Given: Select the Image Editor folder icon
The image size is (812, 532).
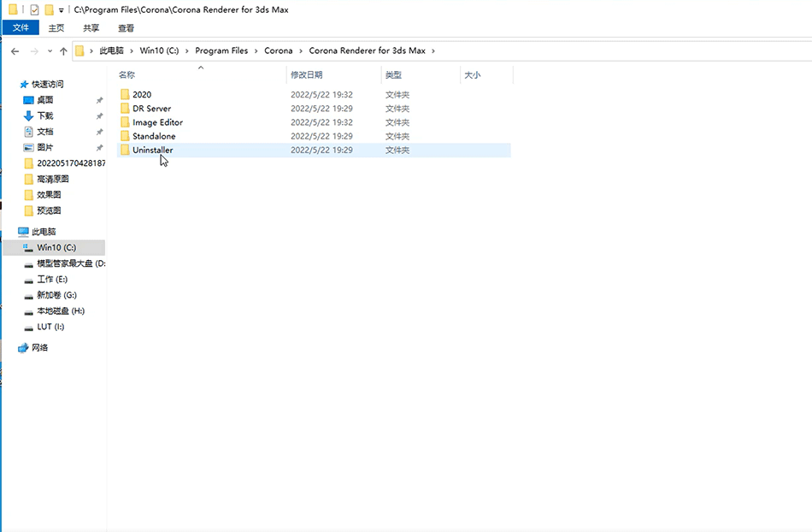Looking at the screenshot, I should [x=125, y=122].
